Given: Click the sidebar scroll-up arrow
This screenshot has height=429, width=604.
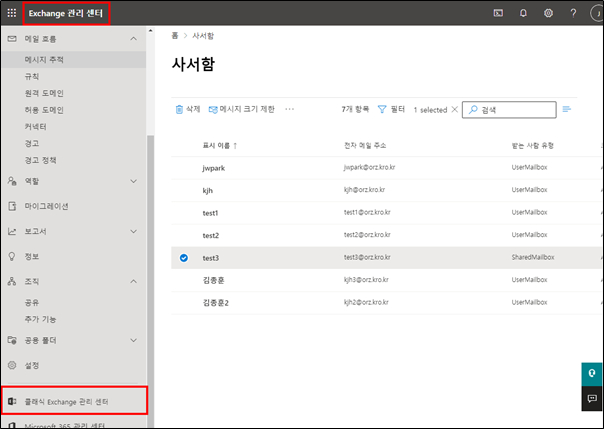Looking at the screenshot, I should (x=151, y=30).
